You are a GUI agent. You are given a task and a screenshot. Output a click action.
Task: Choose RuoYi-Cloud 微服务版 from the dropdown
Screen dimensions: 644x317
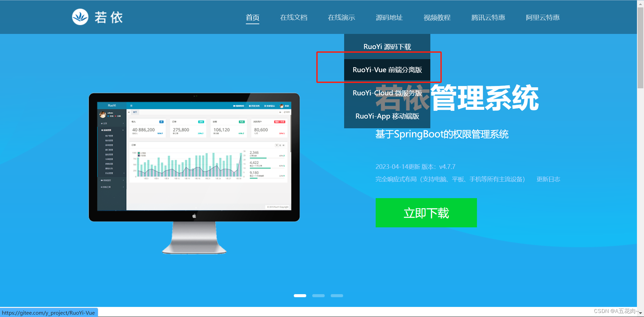pos(387,93)
